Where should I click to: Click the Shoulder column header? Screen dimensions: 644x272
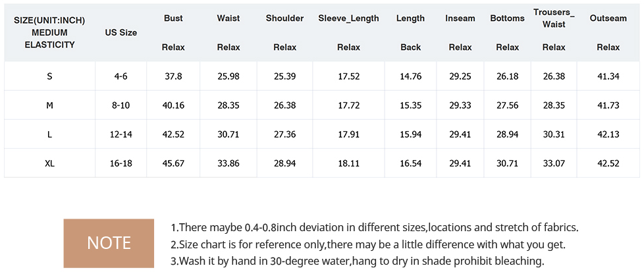pos(284,18)
